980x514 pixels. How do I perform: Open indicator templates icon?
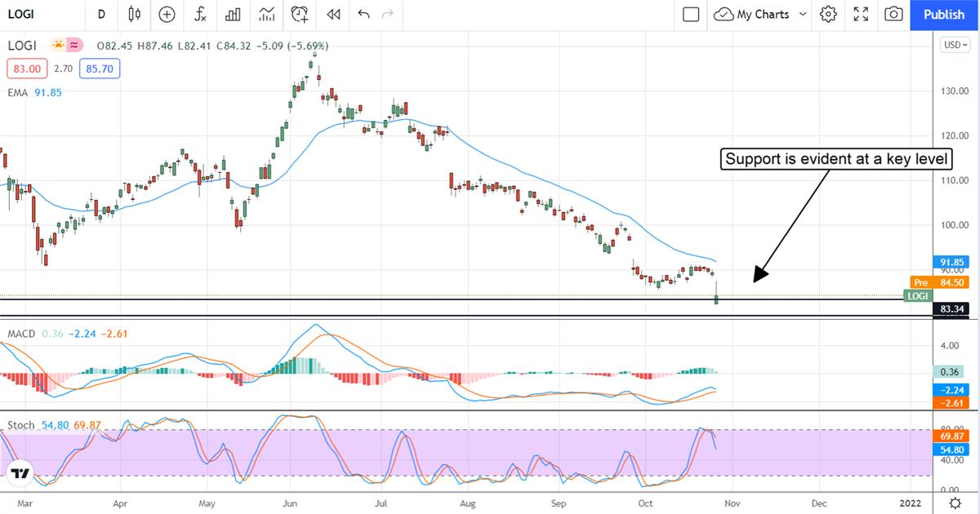(266, 14)
